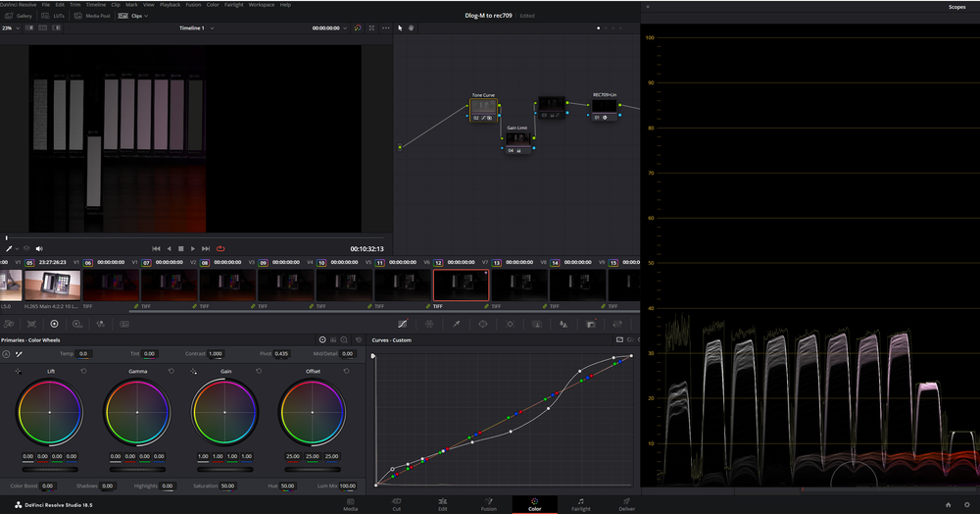Open the Color Warper palette icon

point(429,324)
